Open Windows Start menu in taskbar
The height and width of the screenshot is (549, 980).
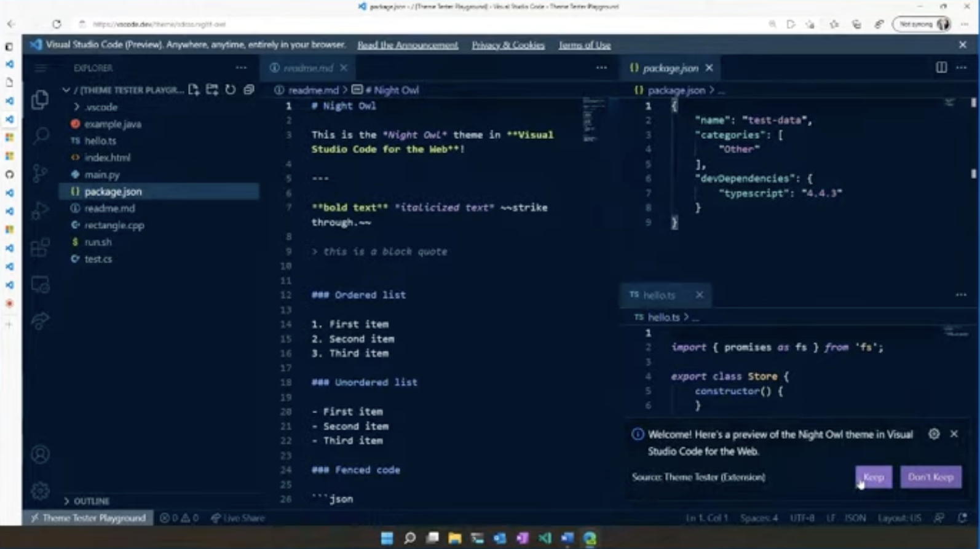pos(387,539)
